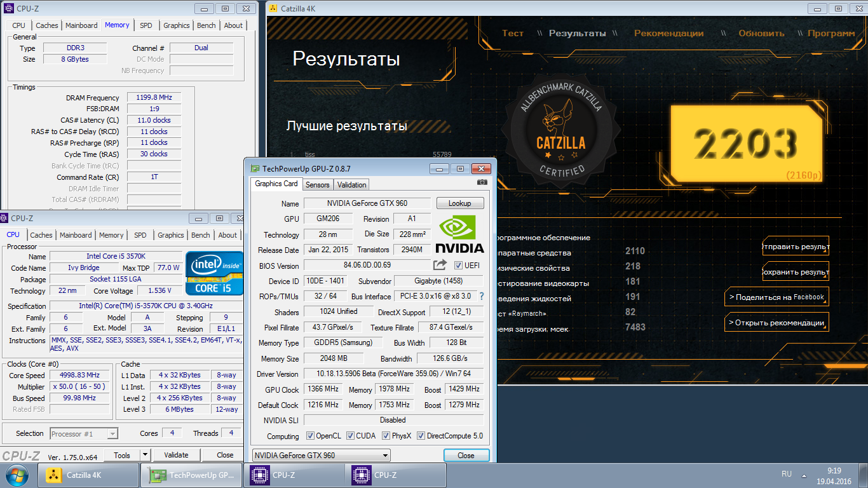The height and width of the screenshot is (488, 868).
Task: Click the GPU-Z Close button
Action: 466,456
